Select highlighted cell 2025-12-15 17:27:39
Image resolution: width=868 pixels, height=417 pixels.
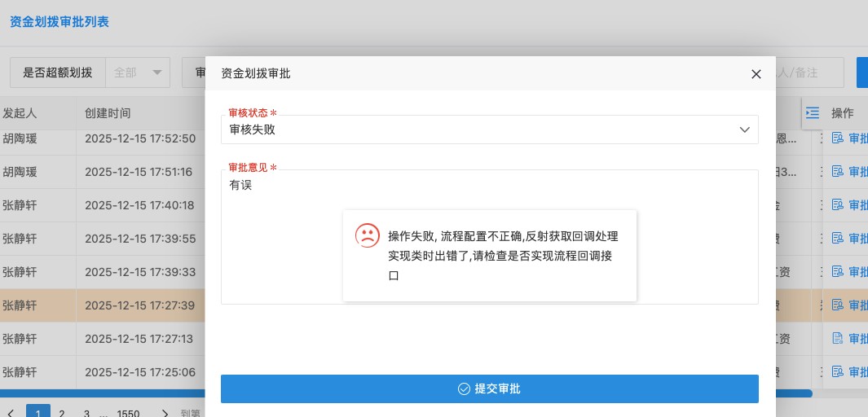tap(139, 305)
